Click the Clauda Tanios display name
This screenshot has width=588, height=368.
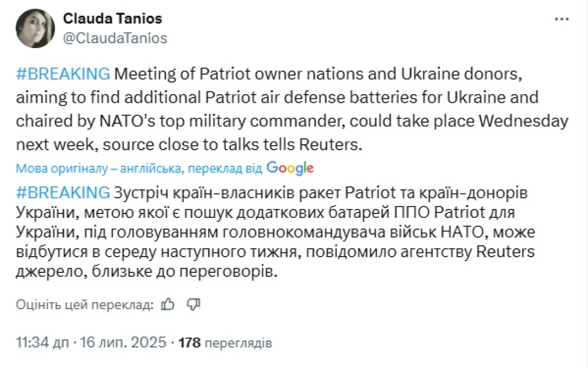(112, 19)
